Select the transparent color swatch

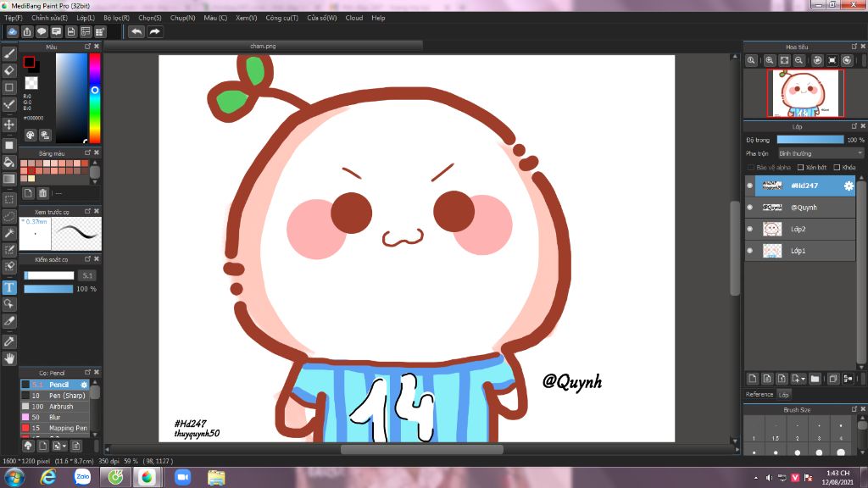[31, 83]
